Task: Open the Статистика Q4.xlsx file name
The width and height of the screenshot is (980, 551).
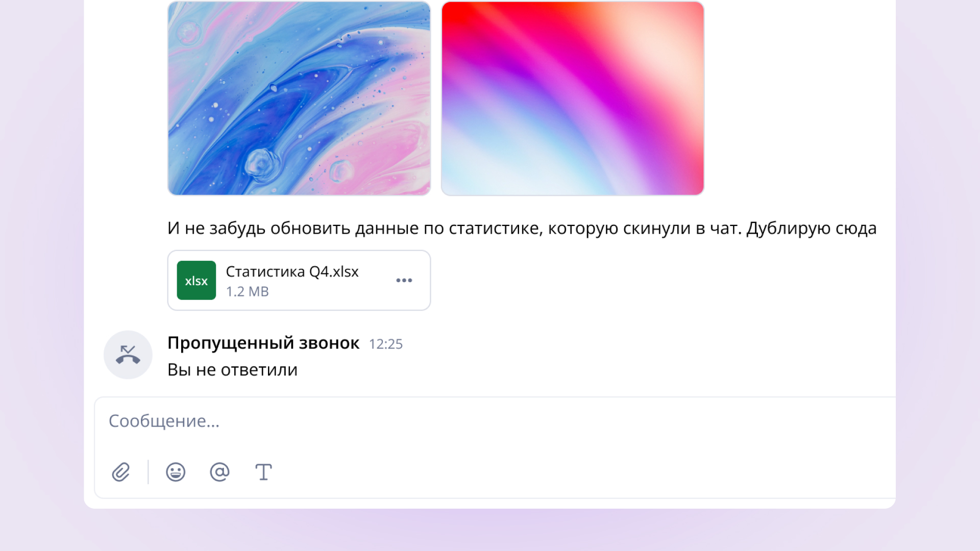Action: (292, 271)
